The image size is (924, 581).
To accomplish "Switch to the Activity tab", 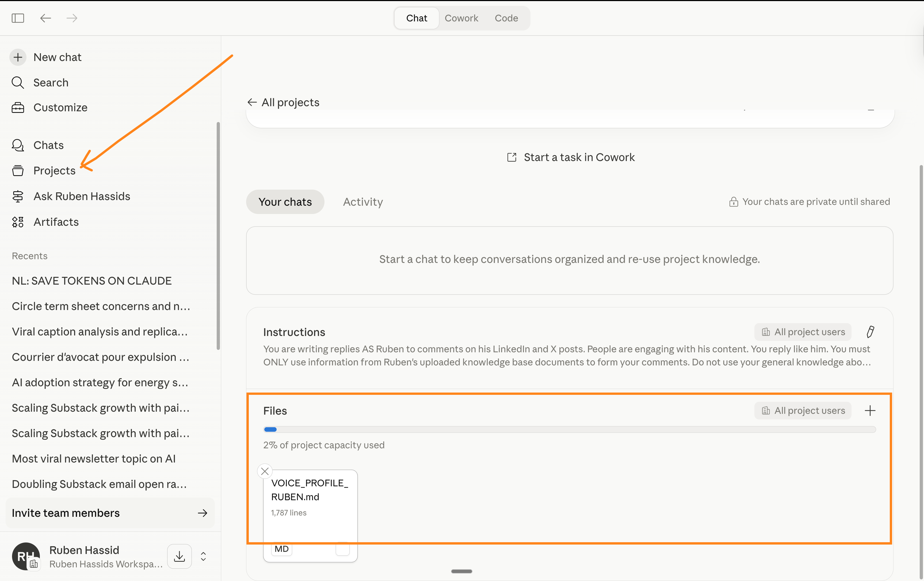I will pos(362,202).
